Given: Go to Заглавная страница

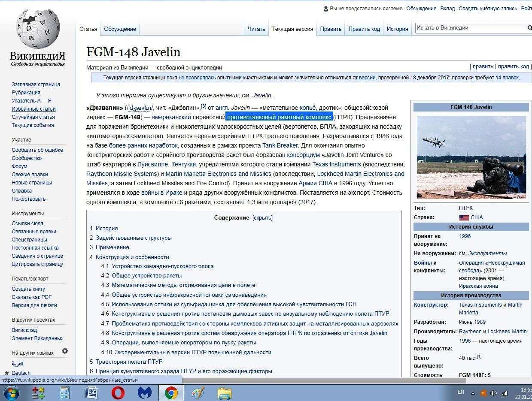Looking at the screenshot, I should [36, 84].
